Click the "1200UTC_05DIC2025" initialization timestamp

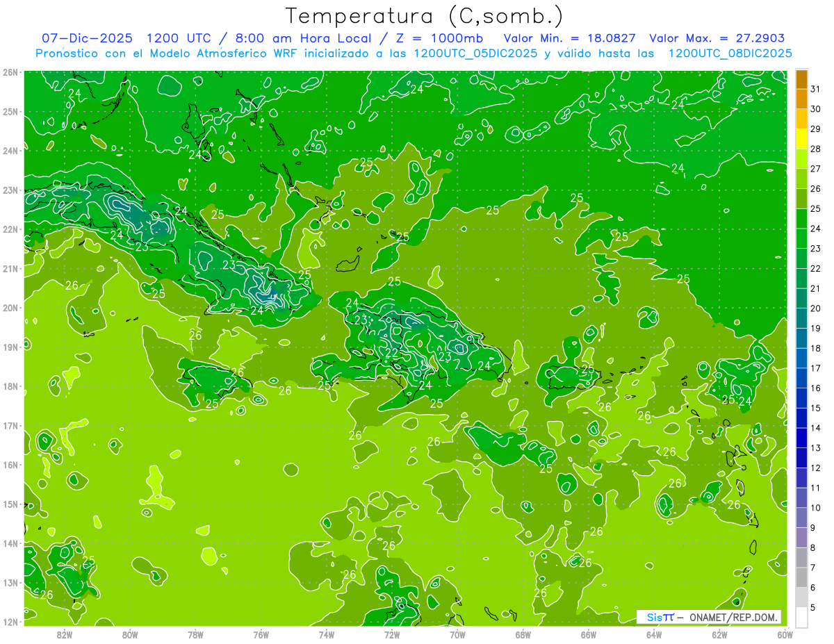475,53
